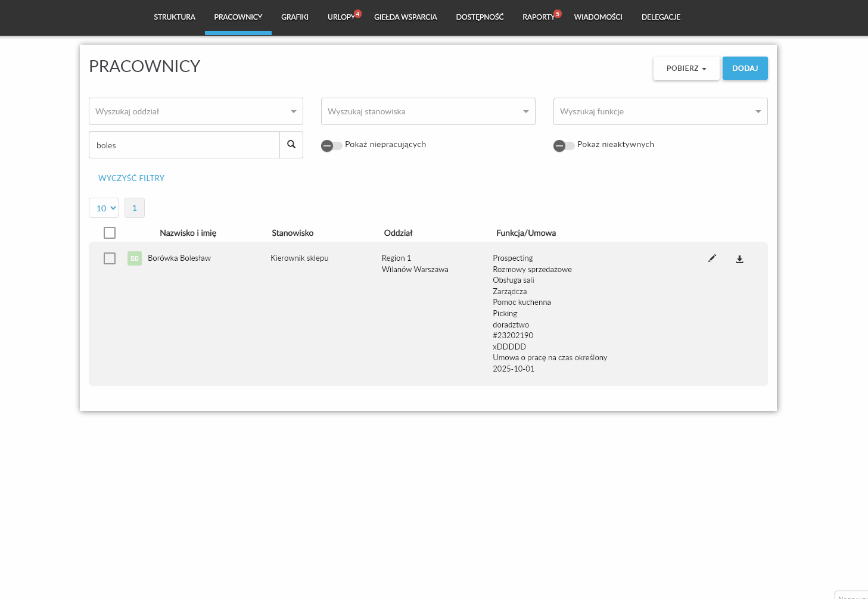Click the red notification badge on Raporty

558,14
